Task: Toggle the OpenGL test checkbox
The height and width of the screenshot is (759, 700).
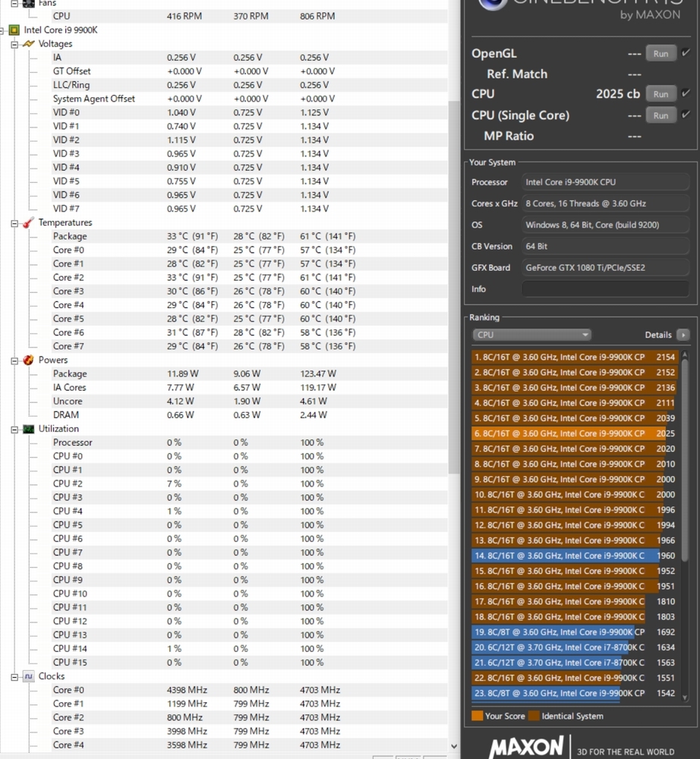Action: 686,53
